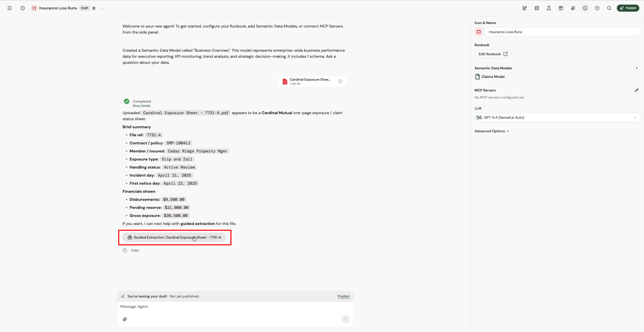Open the clock history icon in the right toolbar
Image resolution: width=644 pixels, height=332 pixels.
pos(597,8)
